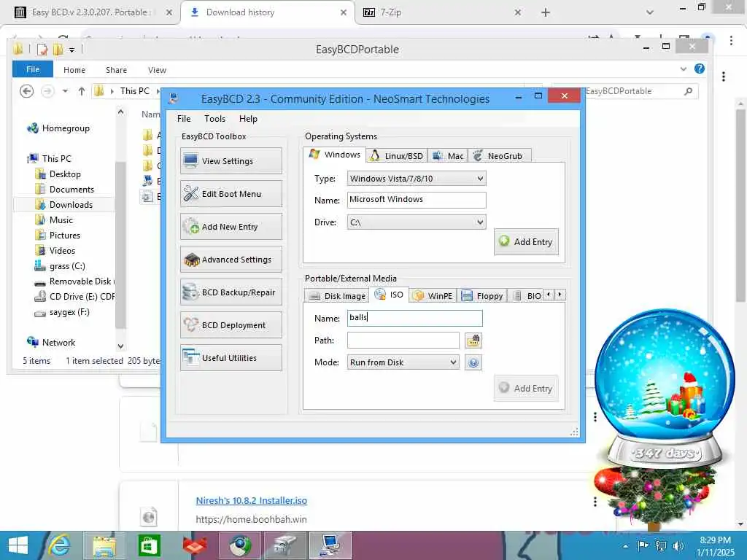Switch to Easy BCD browser tab
747x560 pixels.
90,12
